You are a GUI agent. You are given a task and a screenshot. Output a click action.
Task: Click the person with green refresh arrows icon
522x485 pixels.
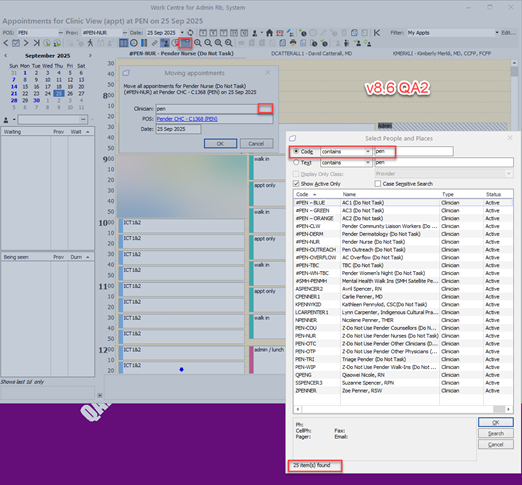click(368, 43)
